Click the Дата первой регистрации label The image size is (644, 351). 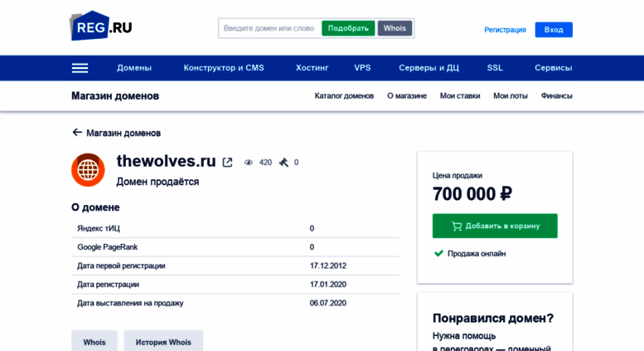click(x=121, y=266)
